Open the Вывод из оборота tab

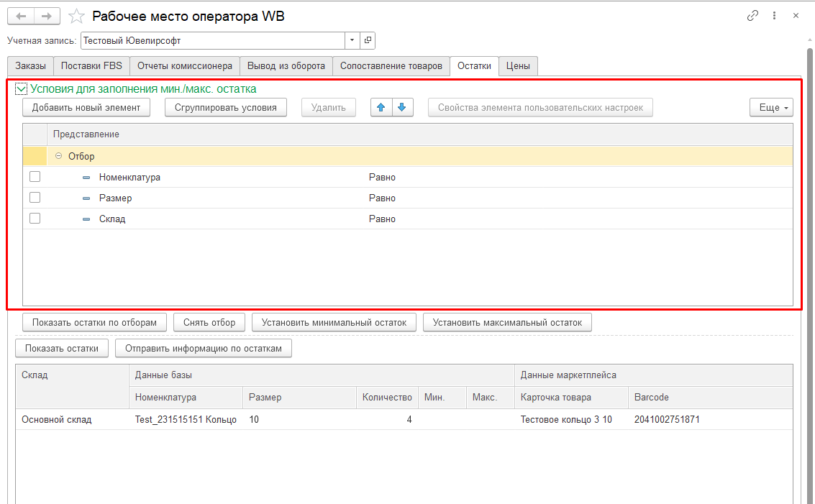(286, 66)
